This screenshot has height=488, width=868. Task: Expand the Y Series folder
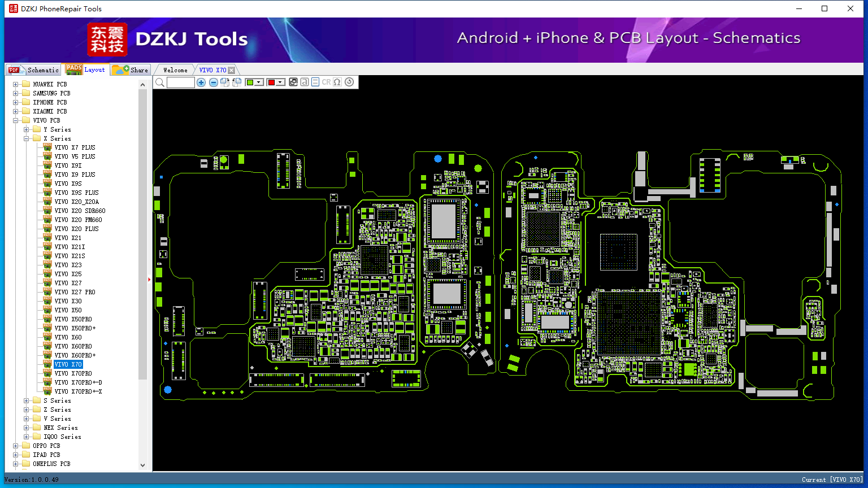pyautogui.click(x=27, y=129)
